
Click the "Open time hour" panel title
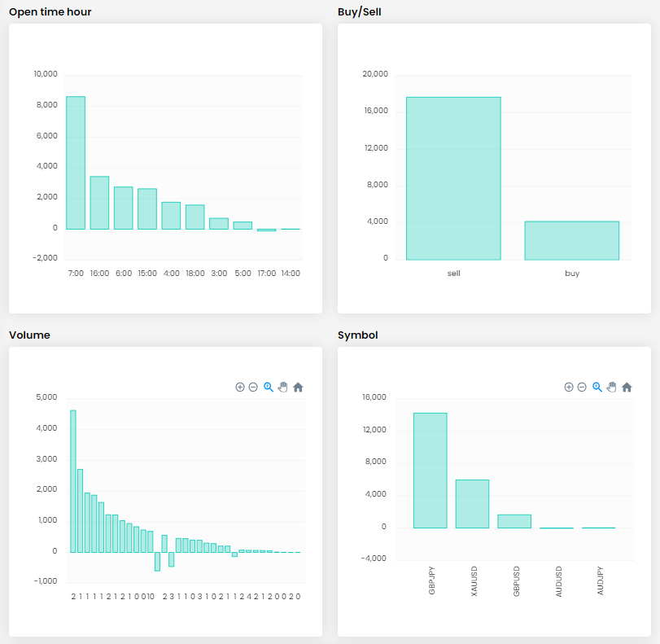[50, 11]
